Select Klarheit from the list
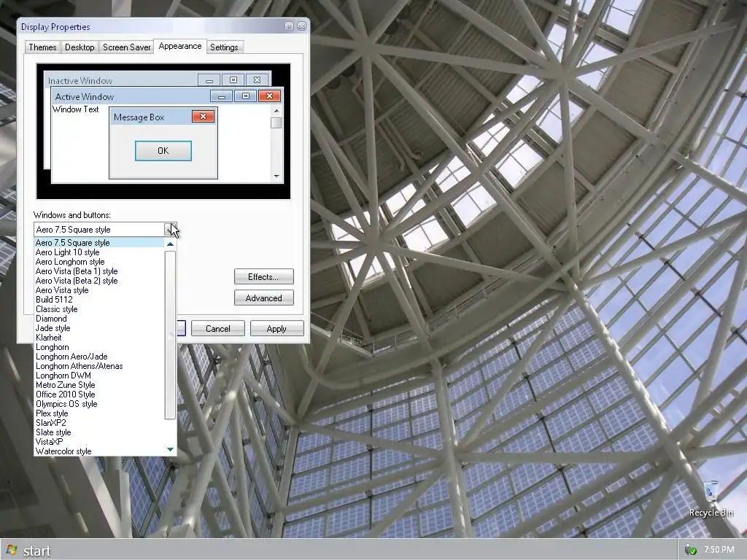The width and height of the screenshot is (747, 560). pyautogui.click(x=99, y=338)
